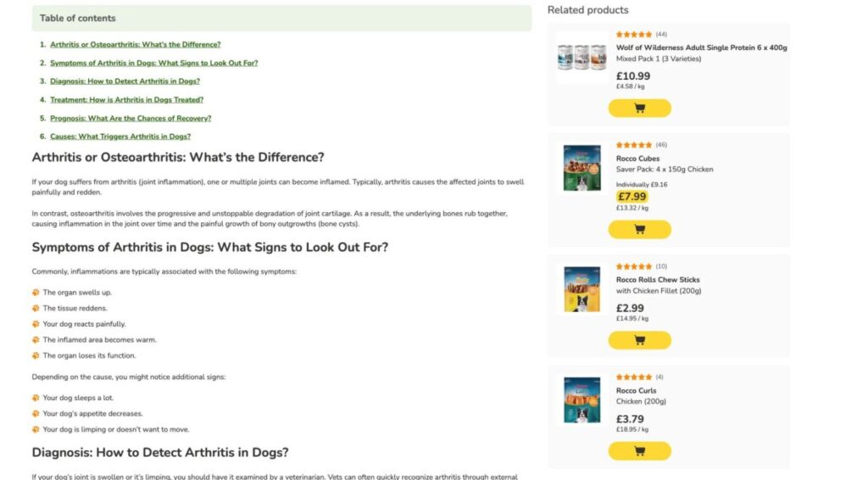Click the Table of contents header
The image size is (868, 480).
[78, 18]
